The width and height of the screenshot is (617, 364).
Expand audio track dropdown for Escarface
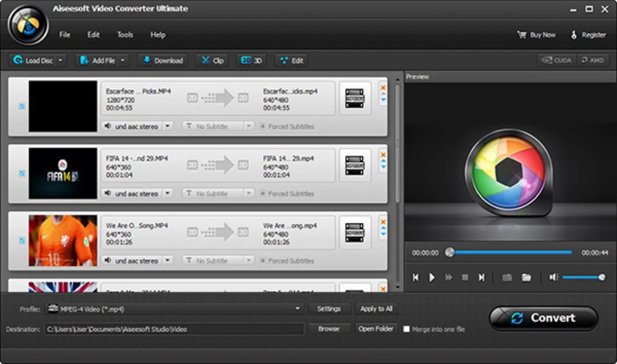[167, 126]
